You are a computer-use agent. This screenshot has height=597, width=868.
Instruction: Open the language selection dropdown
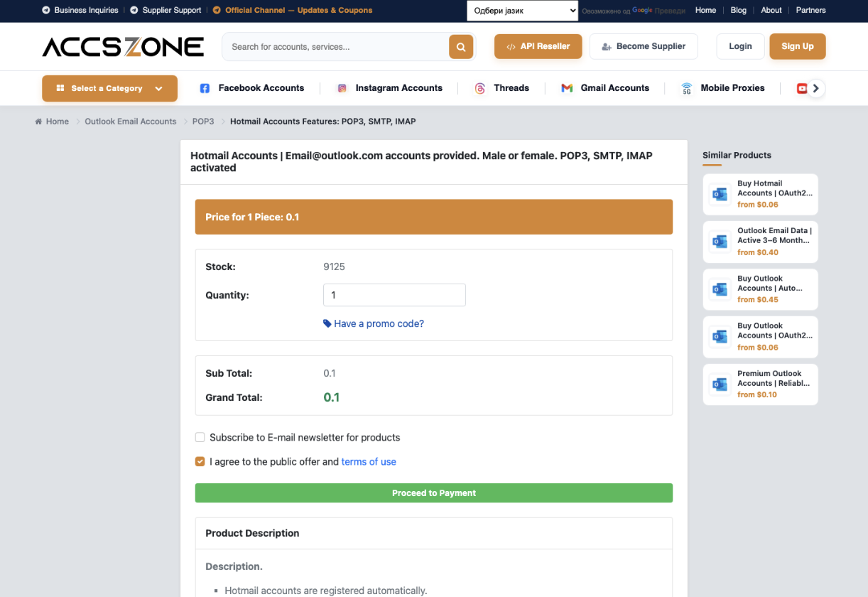coord(523,11)
